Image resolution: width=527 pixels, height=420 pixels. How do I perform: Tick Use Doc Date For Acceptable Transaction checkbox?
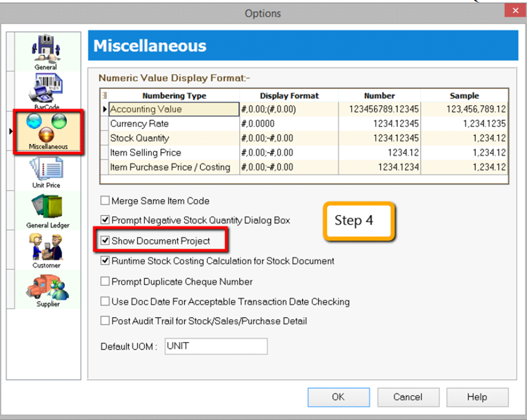click(x=106, y=301)
